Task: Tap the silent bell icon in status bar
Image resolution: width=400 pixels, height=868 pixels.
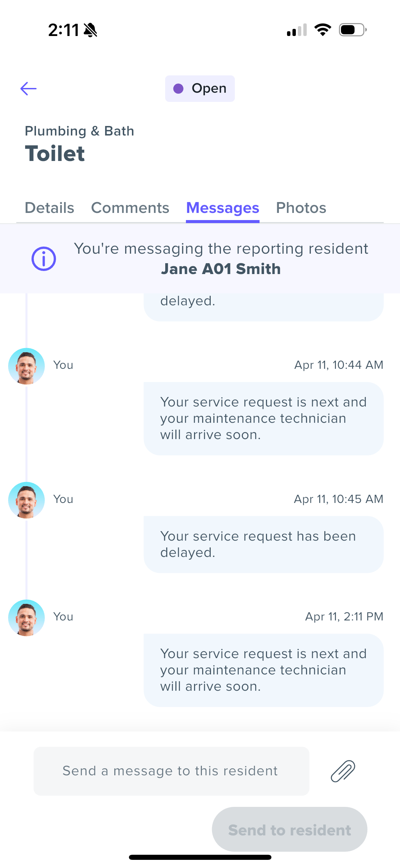Action: 90,30
